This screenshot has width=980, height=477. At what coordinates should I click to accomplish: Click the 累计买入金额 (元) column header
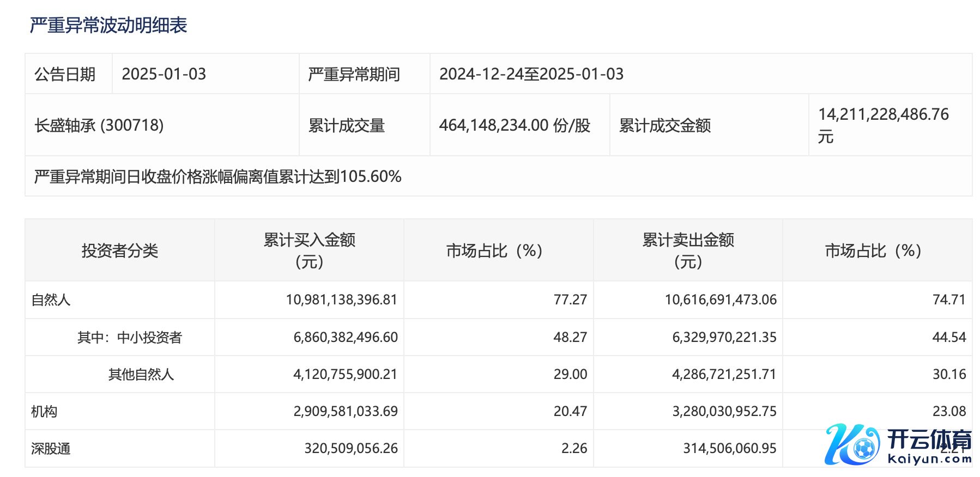(309, 250)
